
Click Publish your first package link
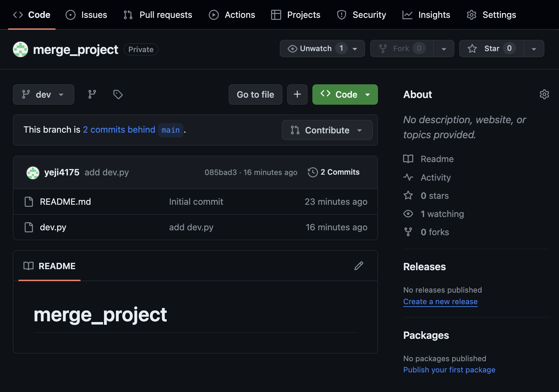pyautogui.click(x=449, y=370)
